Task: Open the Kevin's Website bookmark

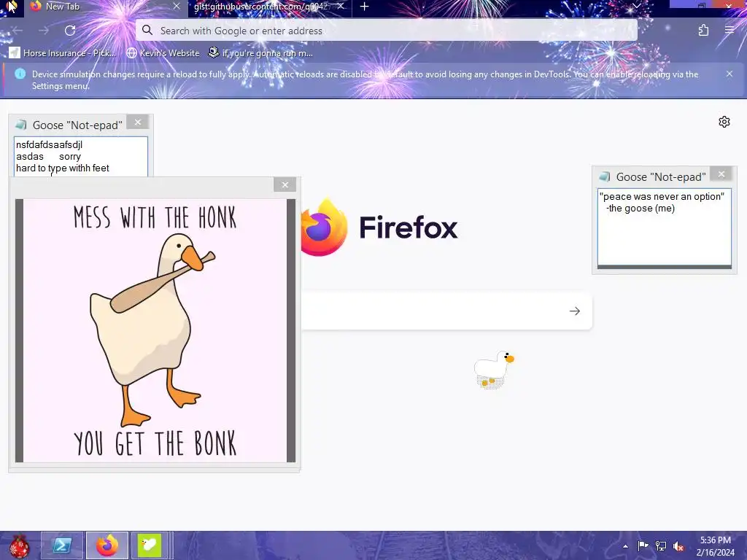Action: coord(163,52)
